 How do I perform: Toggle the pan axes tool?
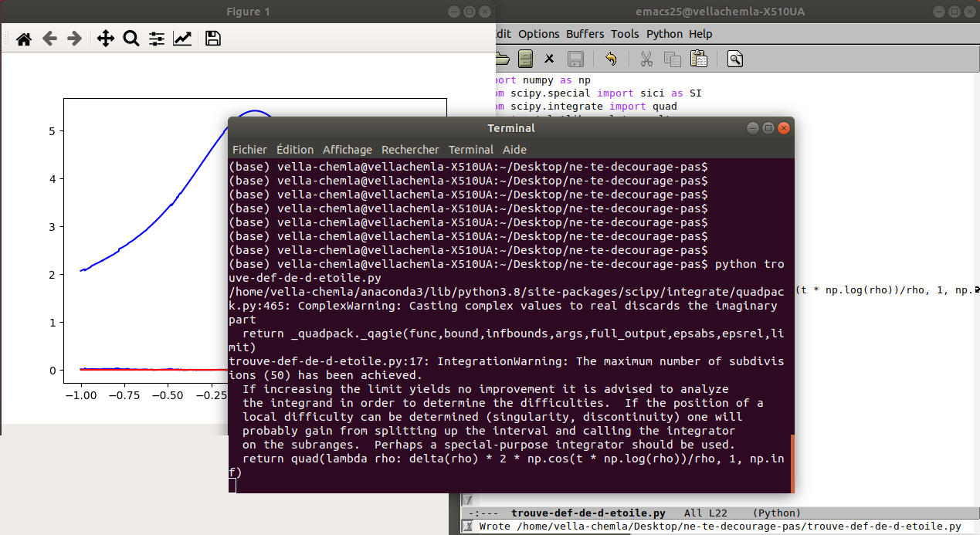coord(106,39)
